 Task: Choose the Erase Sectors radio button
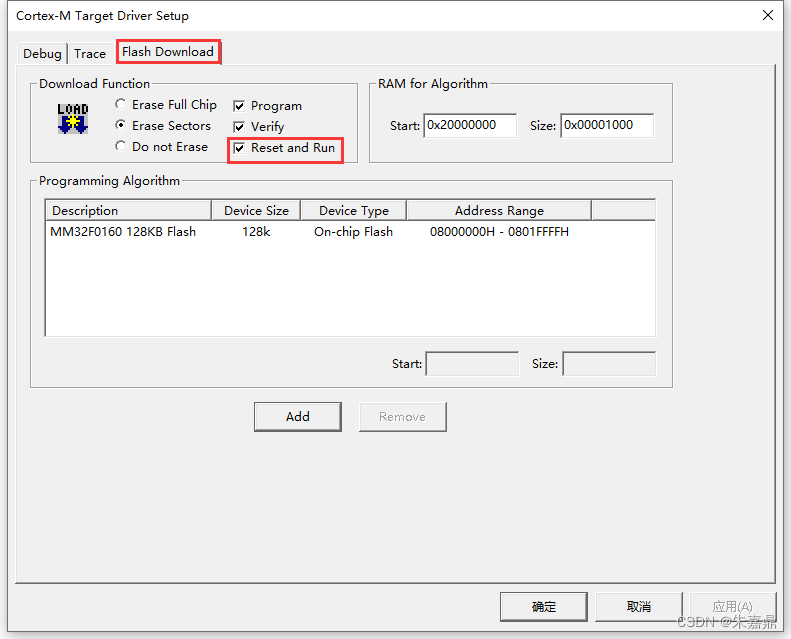[121, 125]
